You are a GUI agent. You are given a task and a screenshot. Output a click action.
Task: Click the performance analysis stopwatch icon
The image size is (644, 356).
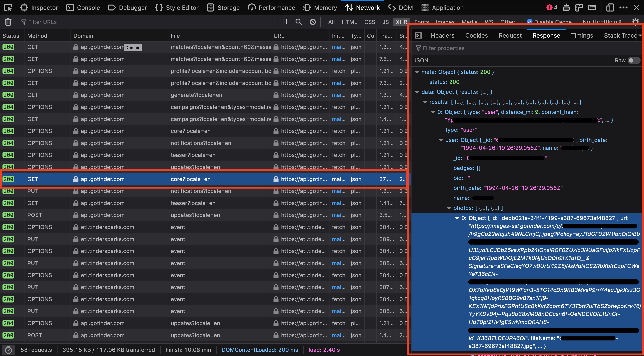[x=8, y=350]
